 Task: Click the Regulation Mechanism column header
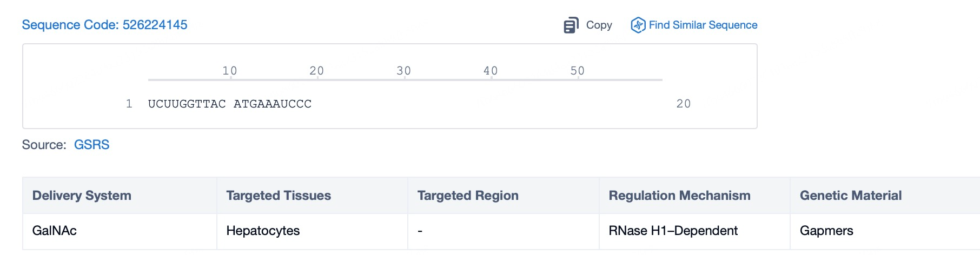(679, 196)
